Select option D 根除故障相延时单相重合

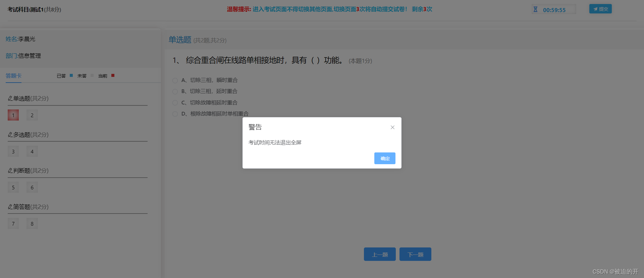coord(175,114)
